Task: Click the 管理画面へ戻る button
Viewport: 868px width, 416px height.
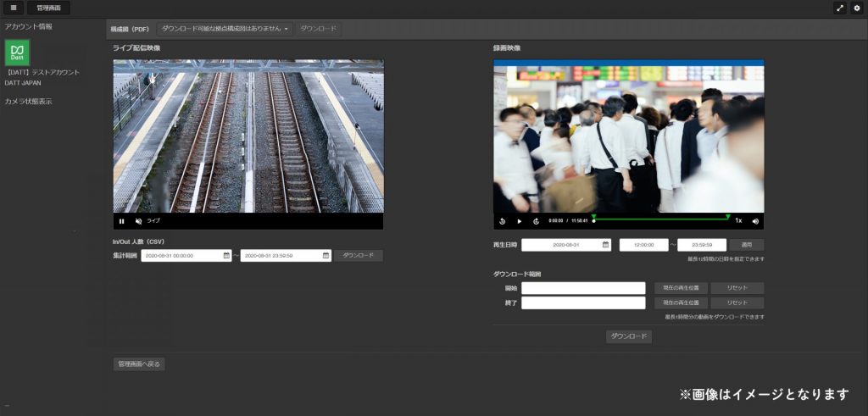Action: pyautogui.click(x=139, y=364)
